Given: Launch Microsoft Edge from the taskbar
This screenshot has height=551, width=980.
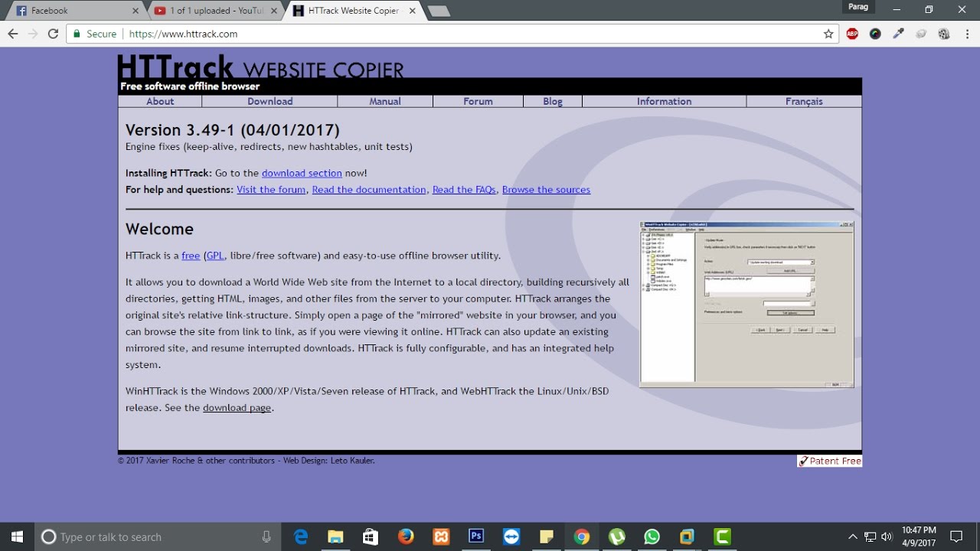Looking at the screenshot, I should pyautogui.click(x=301, y=536).
